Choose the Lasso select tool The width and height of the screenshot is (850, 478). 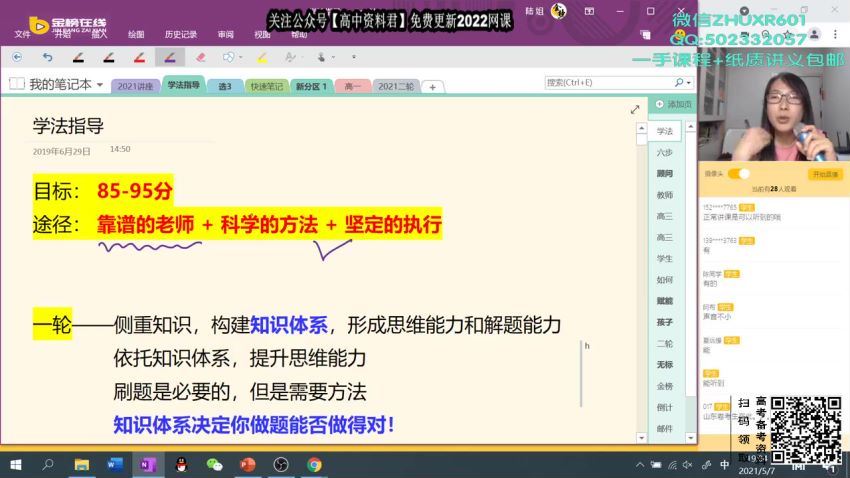[228, 57]
